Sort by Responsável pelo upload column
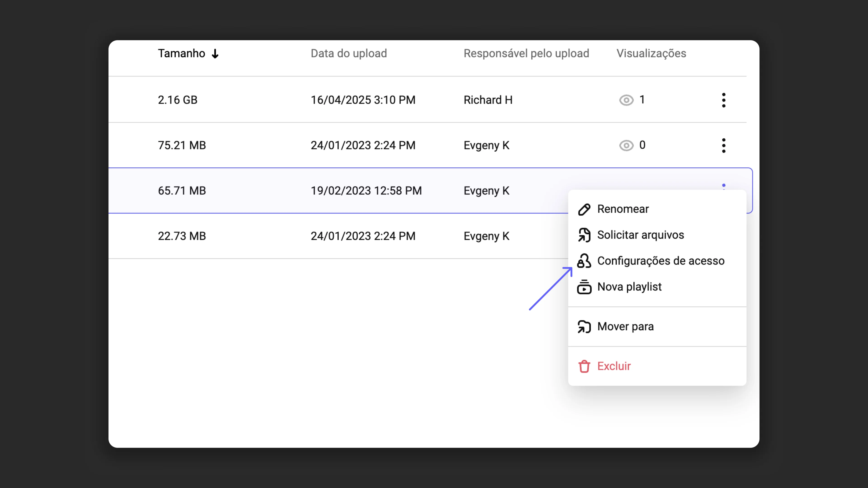Viewport: 868px width, 488px height. click(x=526, y=54)
